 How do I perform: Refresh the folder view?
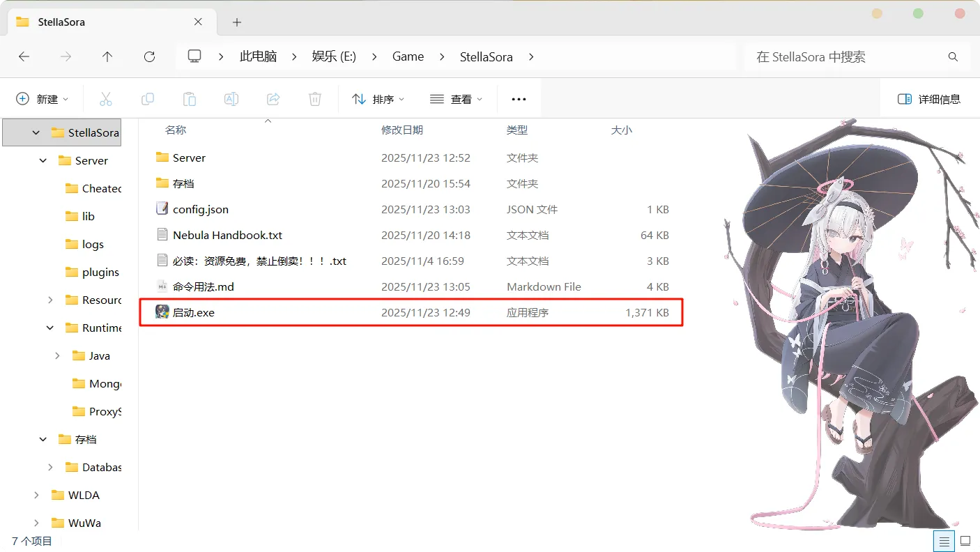[149, 56]
